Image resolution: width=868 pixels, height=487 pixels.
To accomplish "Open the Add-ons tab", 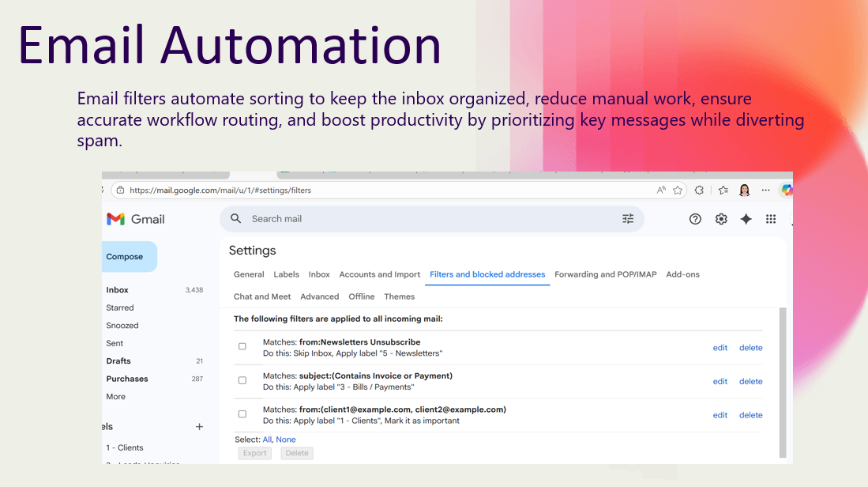I will pyautogui.click(x=682, y=274).
